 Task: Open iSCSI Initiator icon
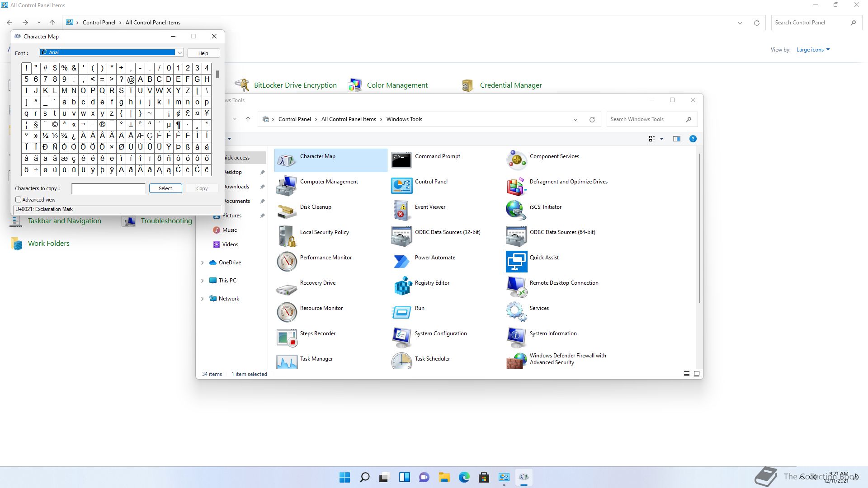[516, 211]
